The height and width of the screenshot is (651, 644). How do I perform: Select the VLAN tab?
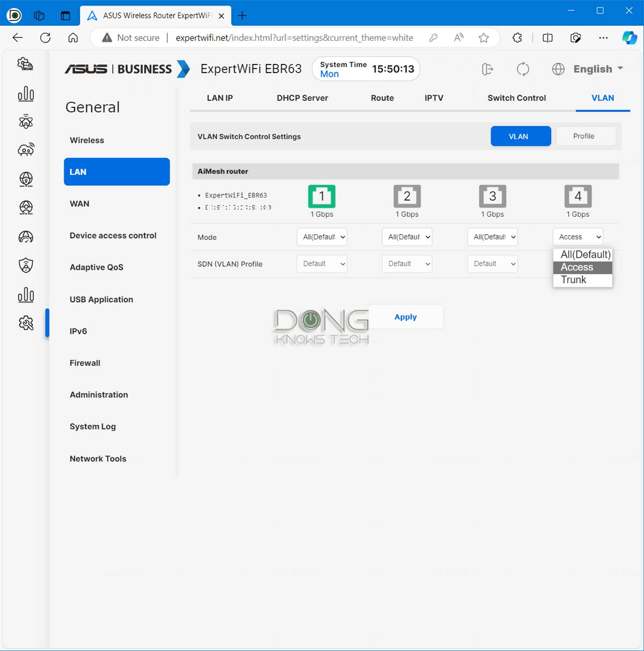(x=603, y=98)
